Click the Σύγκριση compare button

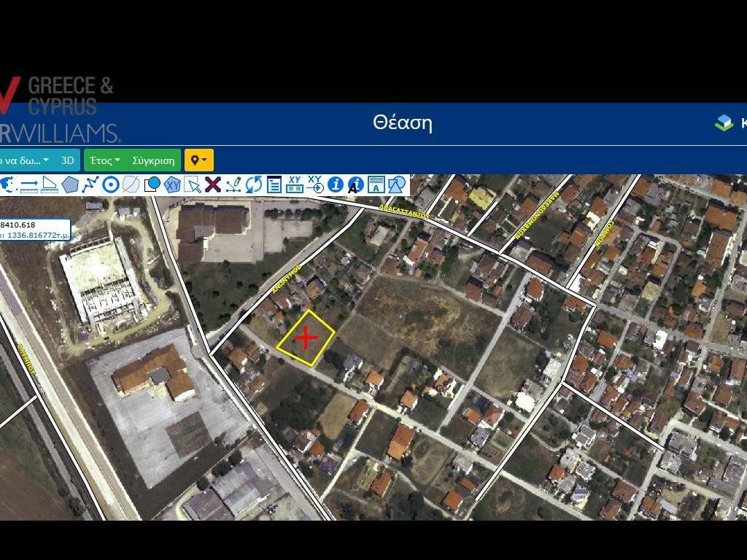pos(153,160)
